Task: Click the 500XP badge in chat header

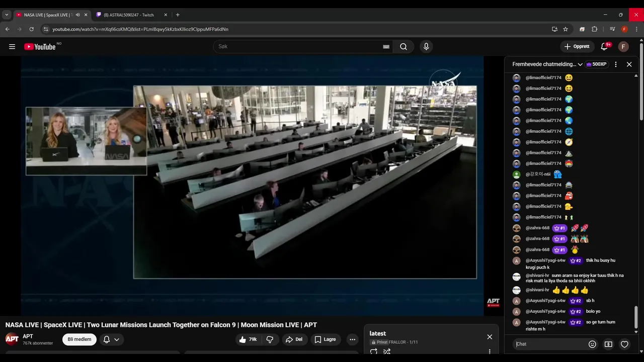Action: pos(596,64)
